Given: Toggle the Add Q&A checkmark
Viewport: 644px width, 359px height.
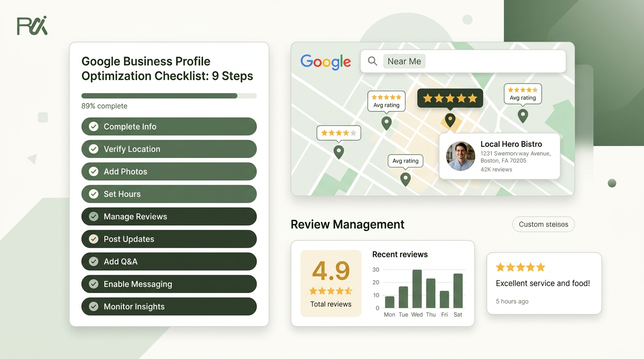Looking at the screenshot, I should [94, 261].
